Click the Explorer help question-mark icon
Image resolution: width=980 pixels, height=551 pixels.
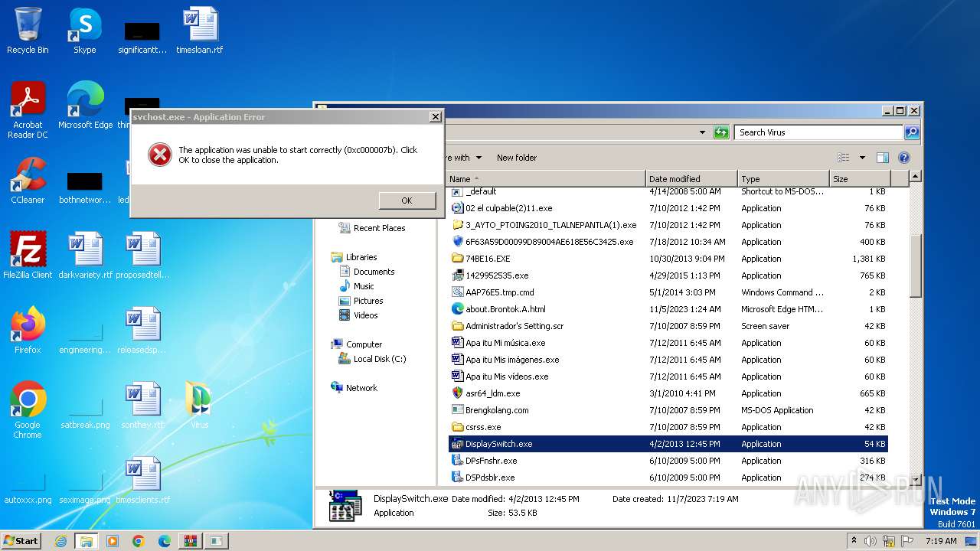tap(903, 158)
